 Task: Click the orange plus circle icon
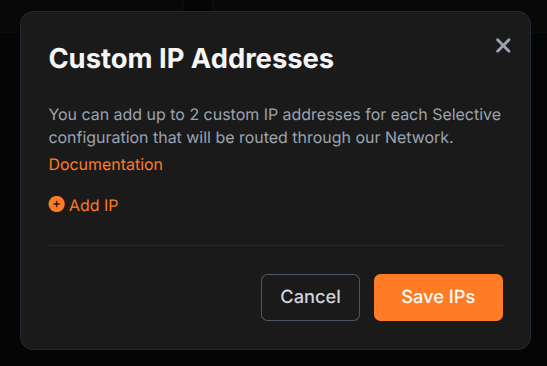[x=57, y=204]
